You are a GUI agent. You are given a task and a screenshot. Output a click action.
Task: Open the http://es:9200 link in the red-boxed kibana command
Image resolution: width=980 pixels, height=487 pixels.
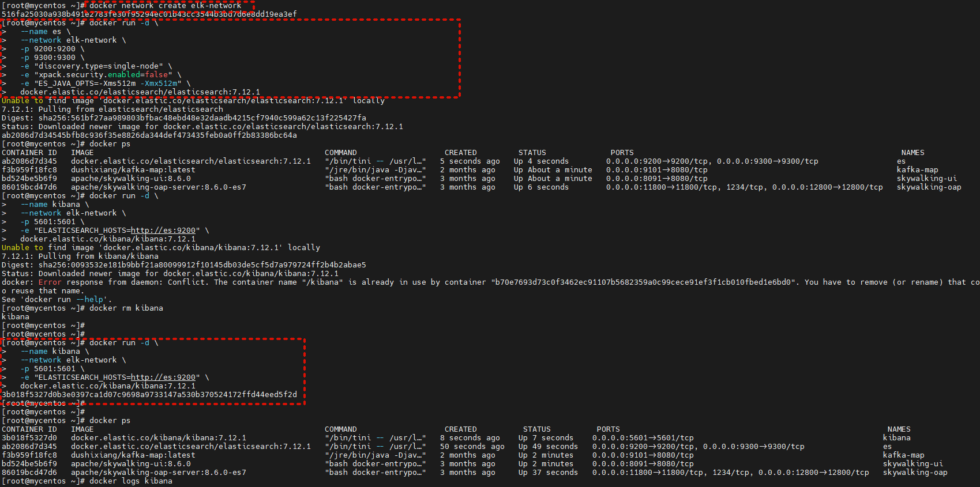[163, 377]
